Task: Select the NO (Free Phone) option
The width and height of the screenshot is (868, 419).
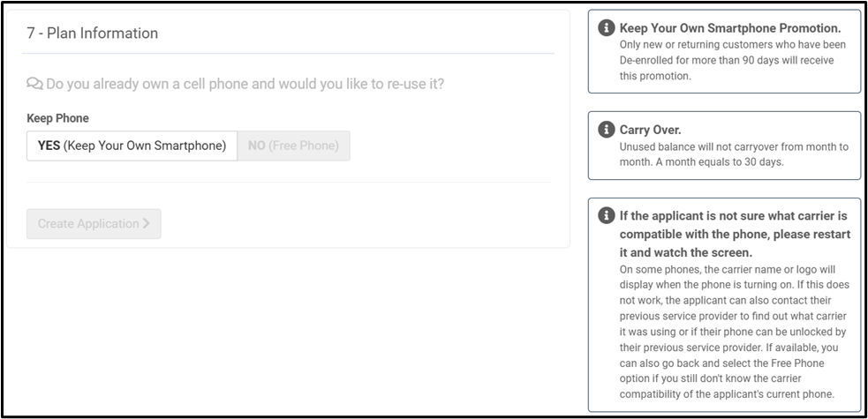Action: (x=293, y=146)
